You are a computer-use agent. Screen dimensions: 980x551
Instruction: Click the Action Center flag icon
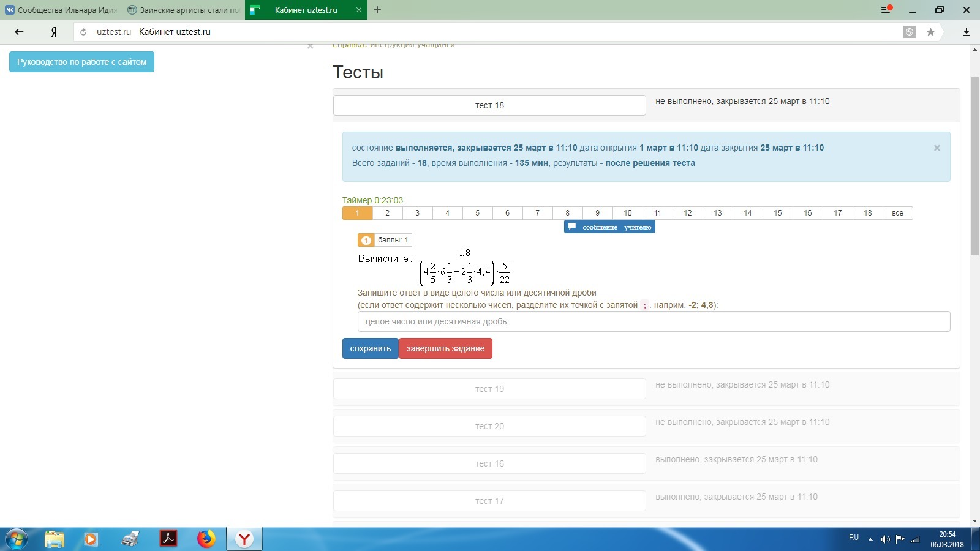coord(900,539)
